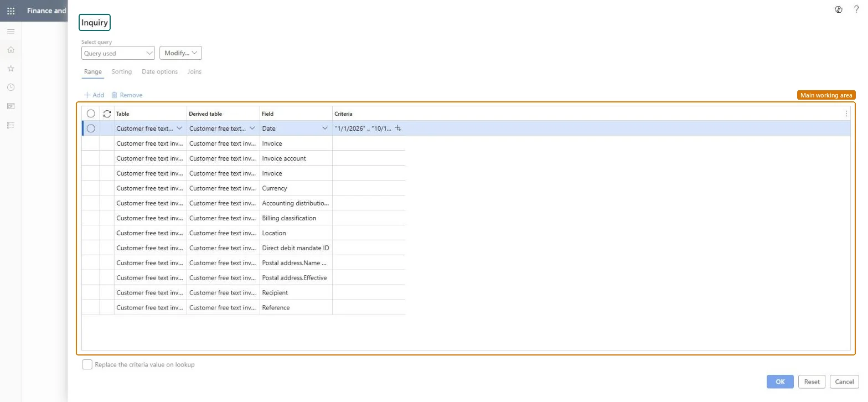Switch to the Sorting tab
This screenshot has width=868, height=402.
(x=122, y=72)
